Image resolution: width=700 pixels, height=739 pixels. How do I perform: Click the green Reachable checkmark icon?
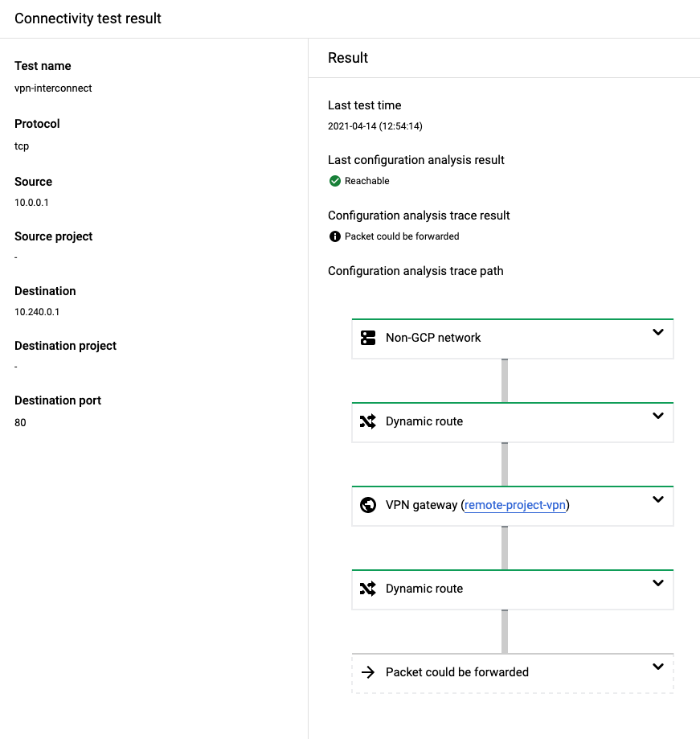pos(334,181)
